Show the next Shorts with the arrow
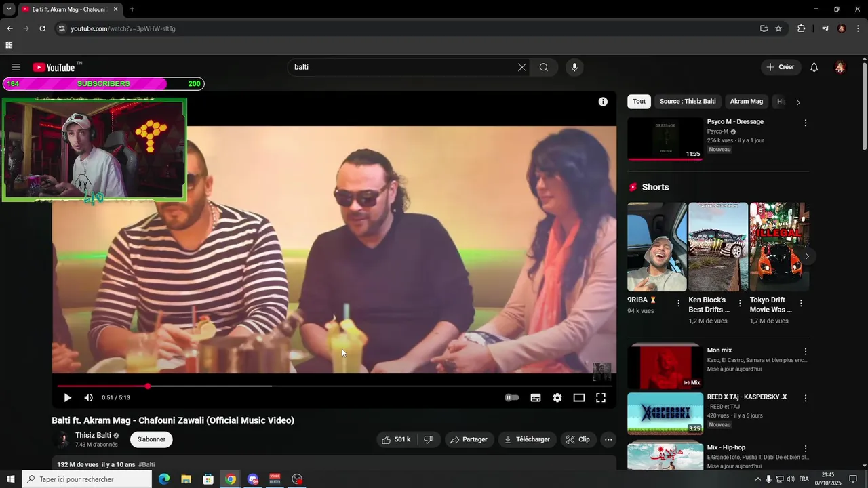 click(x=807, y=256)
